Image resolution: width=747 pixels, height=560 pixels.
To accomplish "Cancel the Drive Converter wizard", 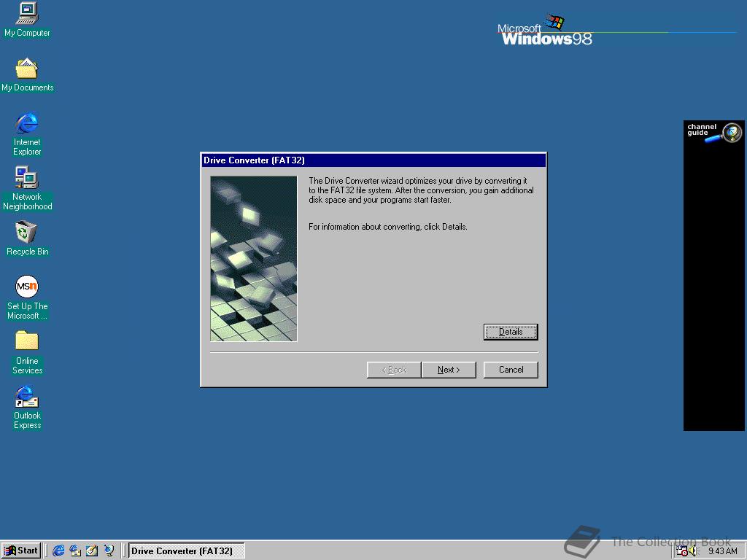I will 511,370.
